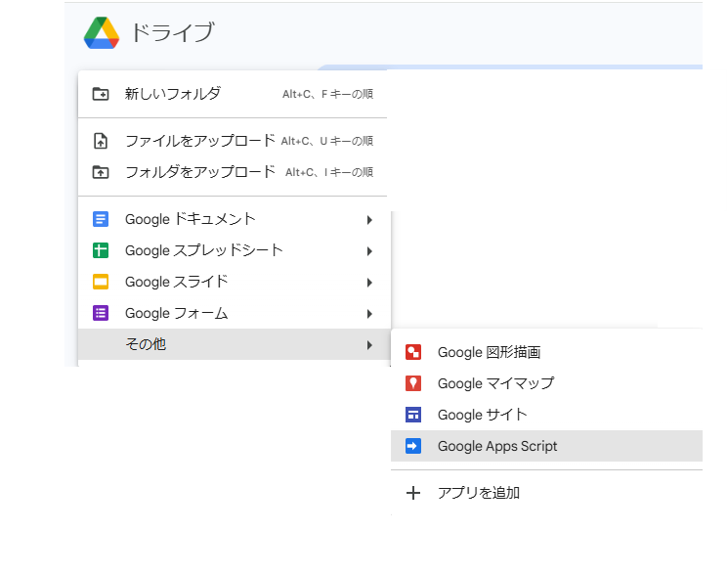Image resolution: width=728 pixels, height=575 pixels.
Task: Click the plus icon for adding apps
Action: tap(413, 493)
